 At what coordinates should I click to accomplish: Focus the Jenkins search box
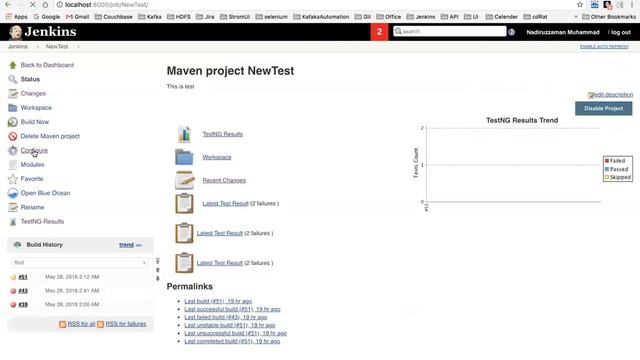(x=449, y=31)
